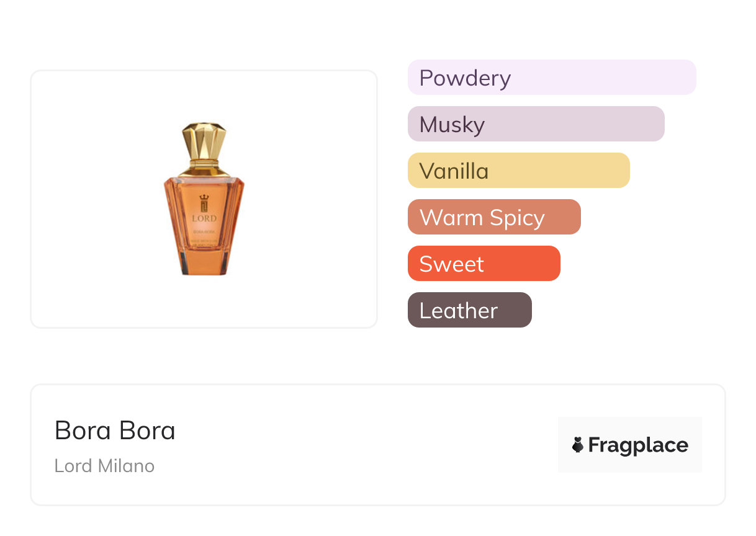This screenshot has height=536, width=756.
Task: Click the small Bora Bora label on the bottle
Action: [x=204, y=231]
